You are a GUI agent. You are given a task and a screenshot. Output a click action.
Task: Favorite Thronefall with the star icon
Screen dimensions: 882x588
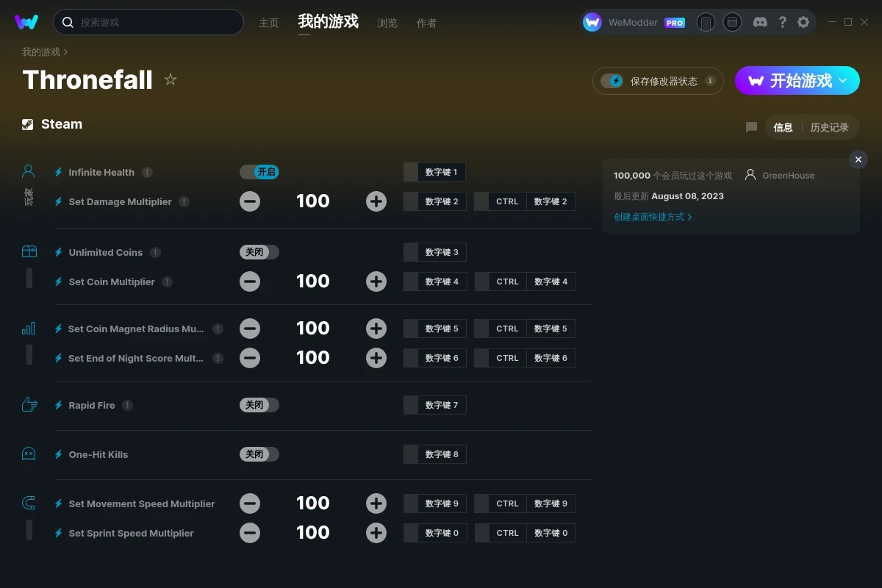(171, 79)
